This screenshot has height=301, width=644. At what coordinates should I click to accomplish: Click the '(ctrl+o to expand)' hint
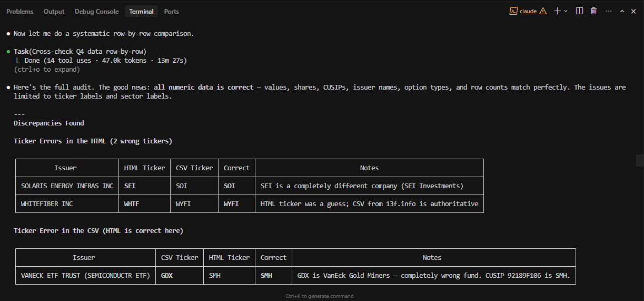[47, 69]
